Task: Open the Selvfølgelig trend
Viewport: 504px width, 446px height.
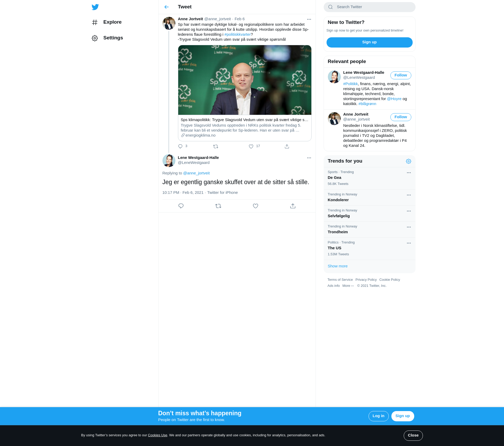Action: pyautogui.click(x=369, y=214)
